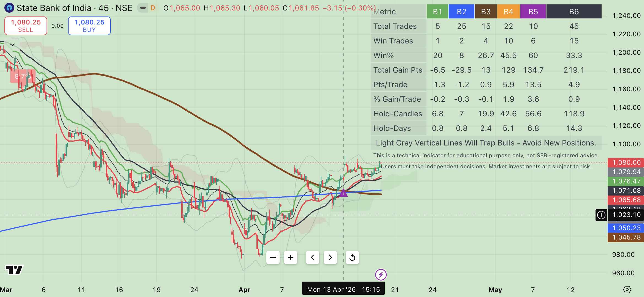Click the 1,160.00 price axis label
This screenshot has height=297, width=644.
pyautogui.click(x=626, y=89)
